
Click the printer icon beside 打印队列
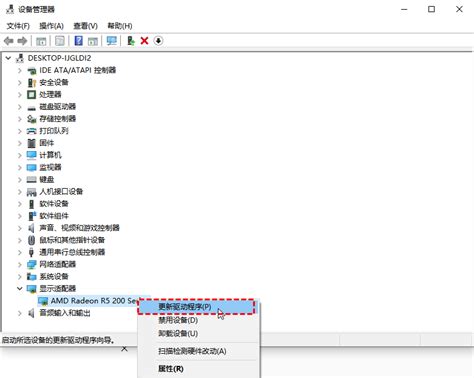pyautogui.click(x=32, y=131)
